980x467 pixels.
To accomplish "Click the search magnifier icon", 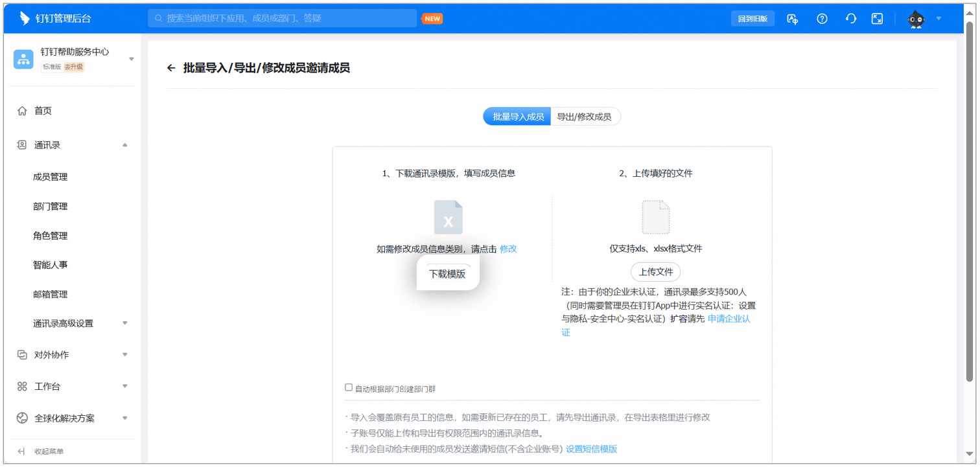I will (159, 18).
